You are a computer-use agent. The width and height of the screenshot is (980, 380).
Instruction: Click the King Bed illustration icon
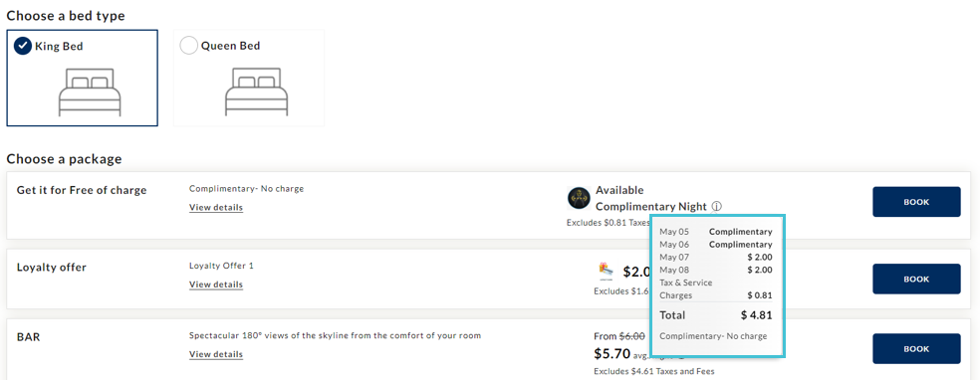[89, 93]
